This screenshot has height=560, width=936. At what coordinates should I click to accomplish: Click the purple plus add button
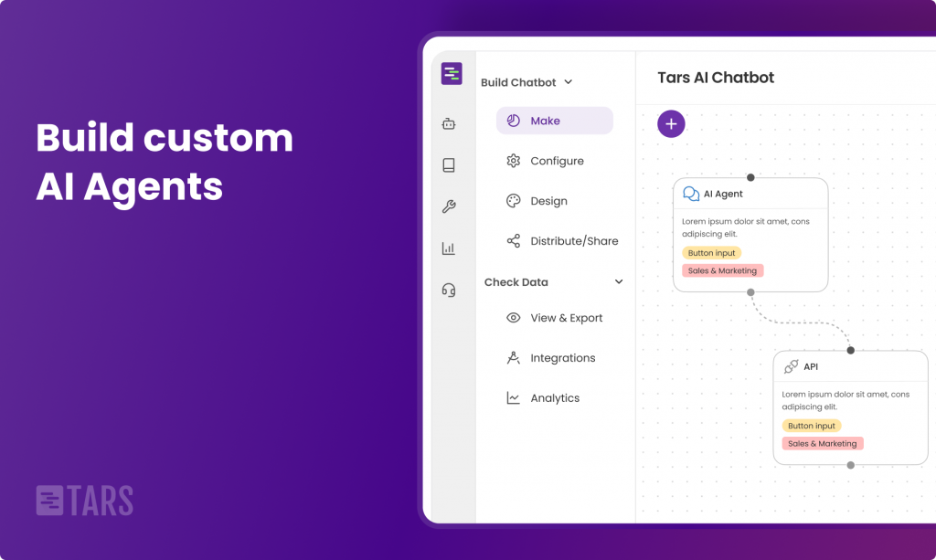pyautogui.click(x=671, y=124)
